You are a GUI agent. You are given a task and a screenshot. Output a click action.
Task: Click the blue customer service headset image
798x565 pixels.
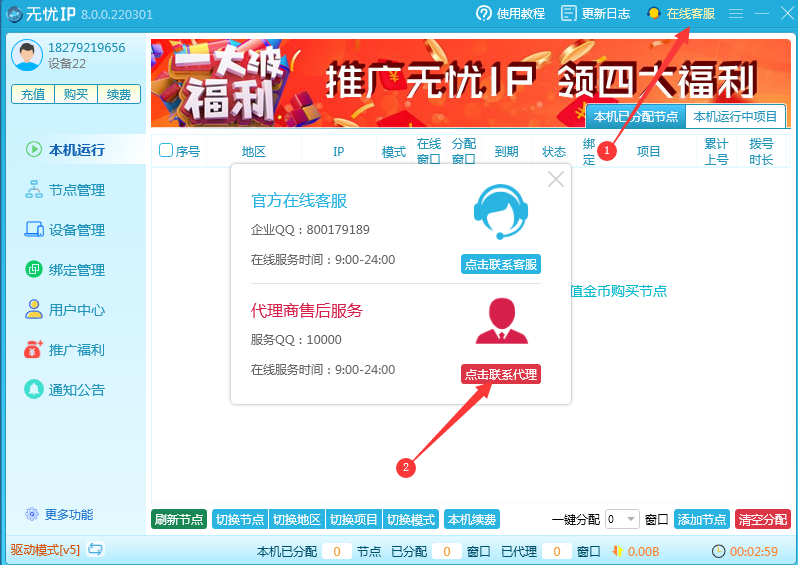501,212
